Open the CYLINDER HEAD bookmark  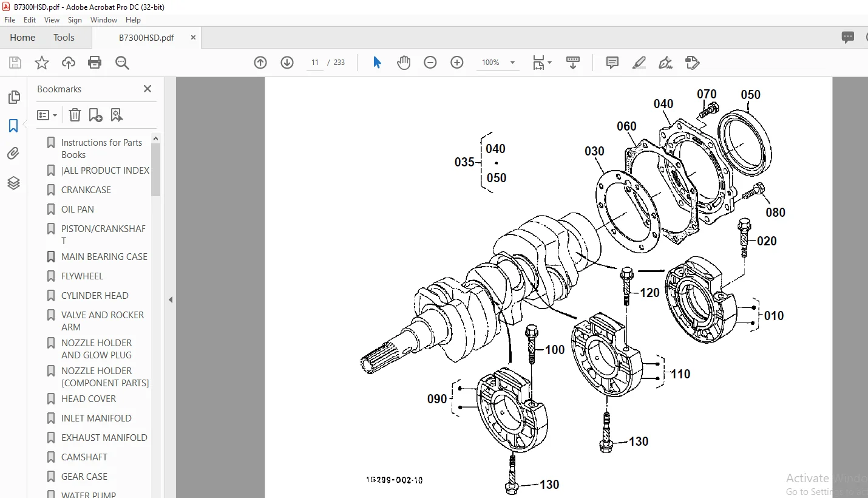[95, 295]
